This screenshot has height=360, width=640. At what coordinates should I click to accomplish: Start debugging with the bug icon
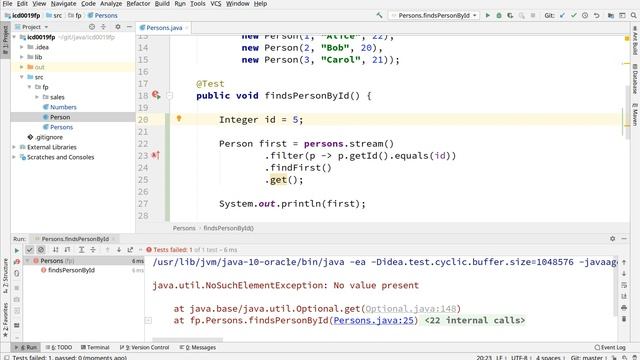(499, 15)
